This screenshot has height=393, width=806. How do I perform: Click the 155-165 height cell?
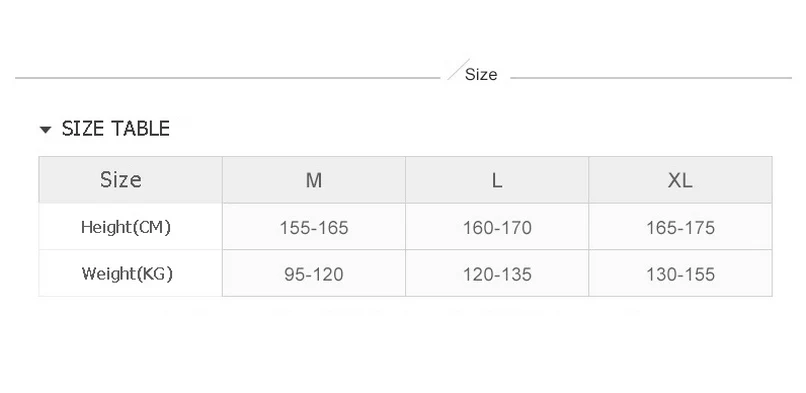click(x=314, y=227)
